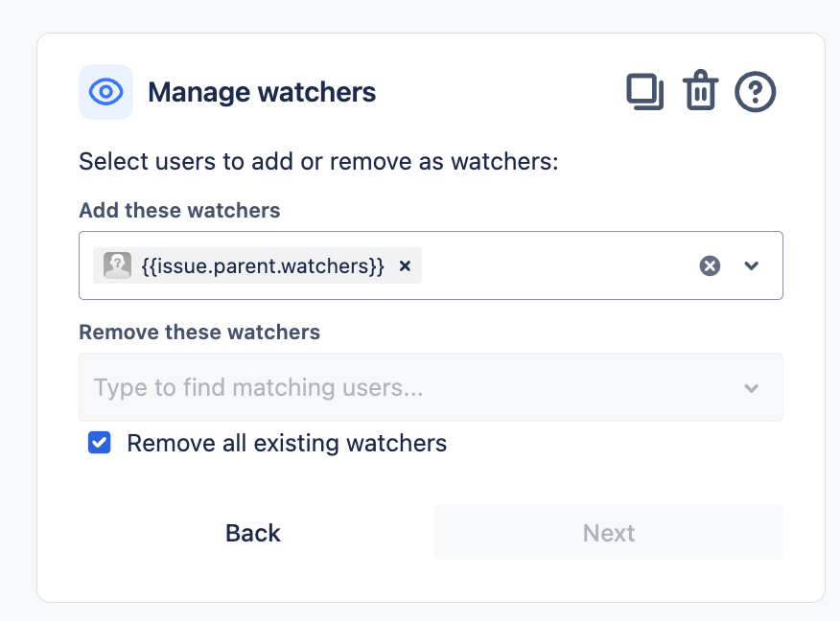The image size is (840, 621).
Task: Open help via the question mark icon
Action: (x=755, y=91)
